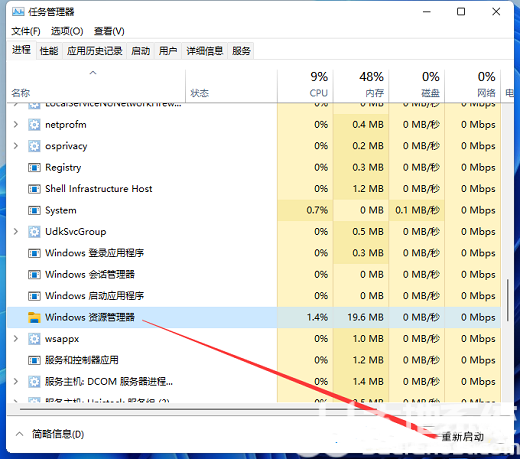The image size is (520, 459).
Task: Click the netprofm gear icon
Action: coord(34,125)
